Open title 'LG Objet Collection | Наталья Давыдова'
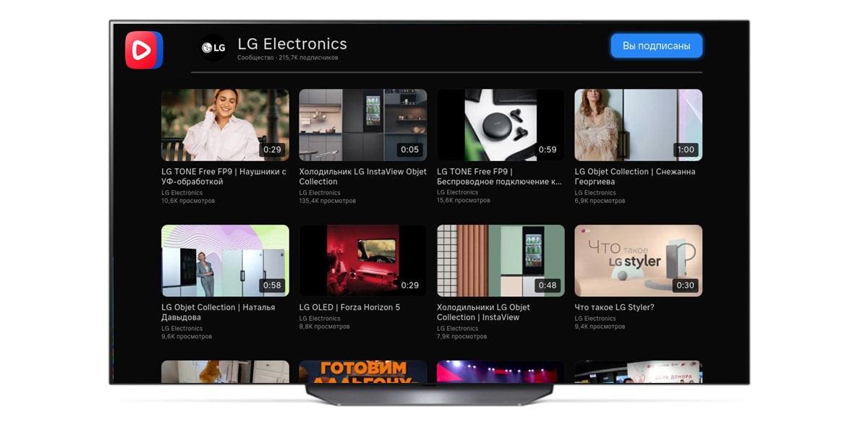Screen dimensions: 868x427 218,313
